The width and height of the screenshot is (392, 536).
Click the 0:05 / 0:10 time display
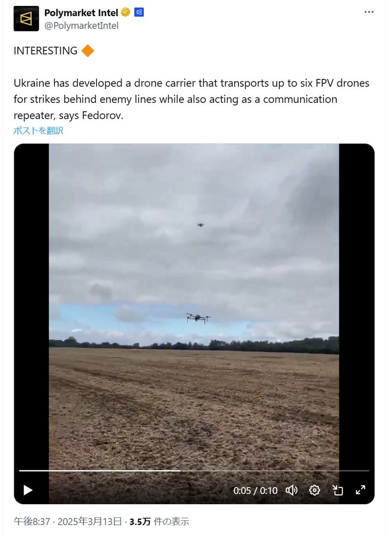click(x=255, y=490)
